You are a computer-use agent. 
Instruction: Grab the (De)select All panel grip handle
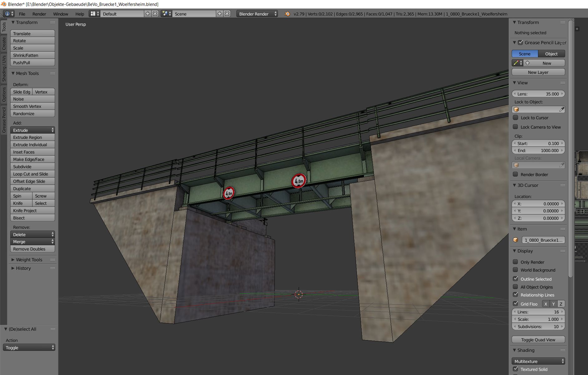click(x=53, y=329)
